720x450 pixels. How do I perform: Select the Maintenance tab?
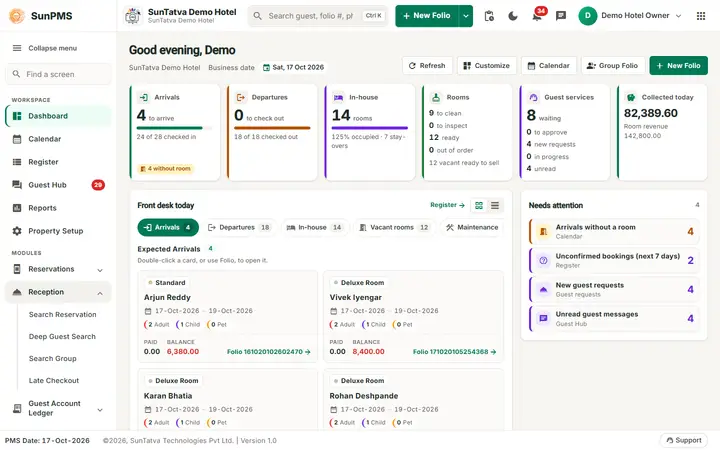coord(472,227)
